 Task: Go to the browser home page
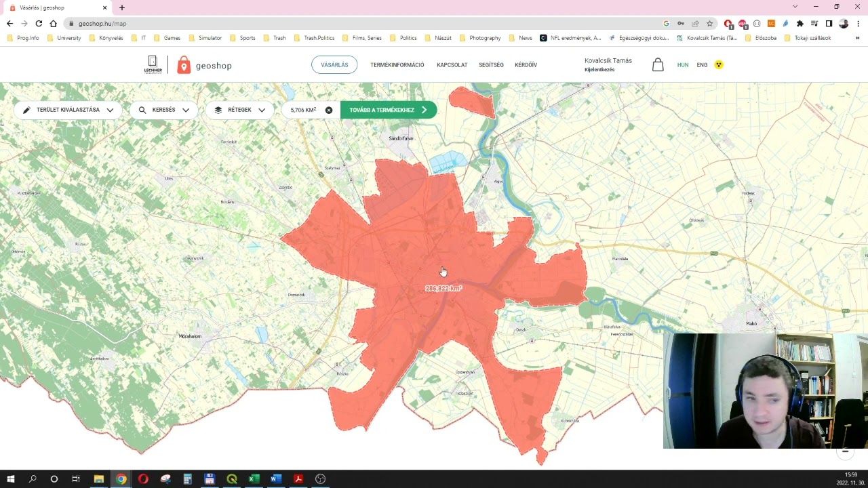[53, 24]
